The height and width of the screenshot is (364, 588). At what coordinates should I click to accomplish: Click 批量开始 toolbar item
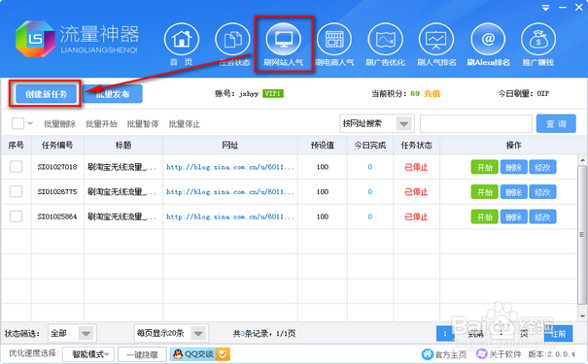click(102, 123)
